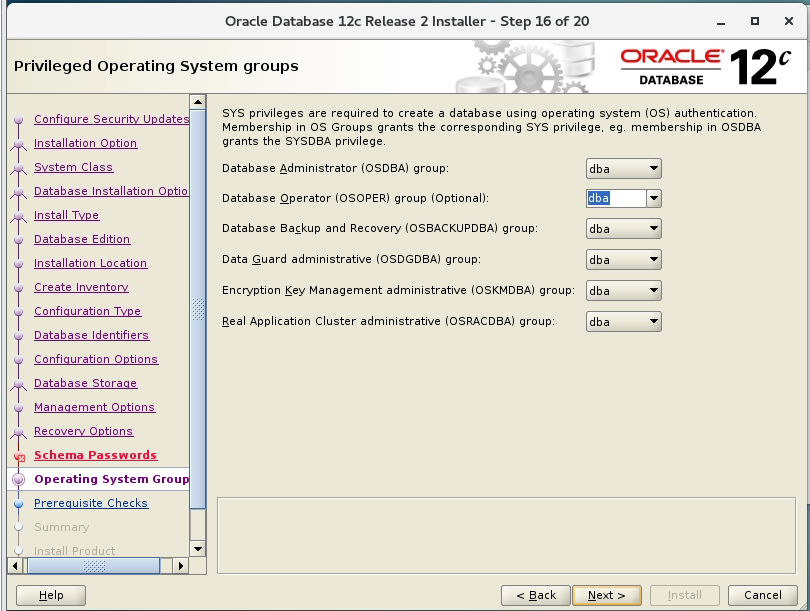This screenshot has width=810, height=611.
Task: Open the OSKMDBA group dropdown
Action: pos(624,290)
